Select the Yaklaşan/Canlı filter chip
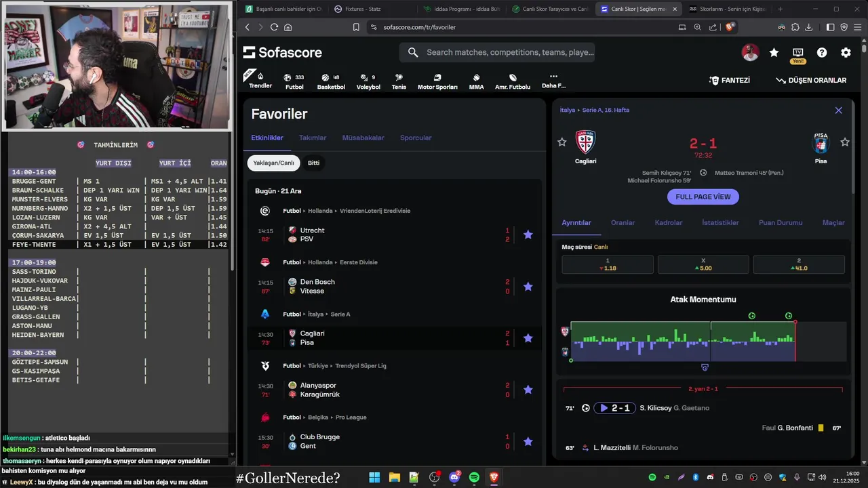The width and height of the screenshot is (868, 488). pyautogui.click(x=273, y=163)
